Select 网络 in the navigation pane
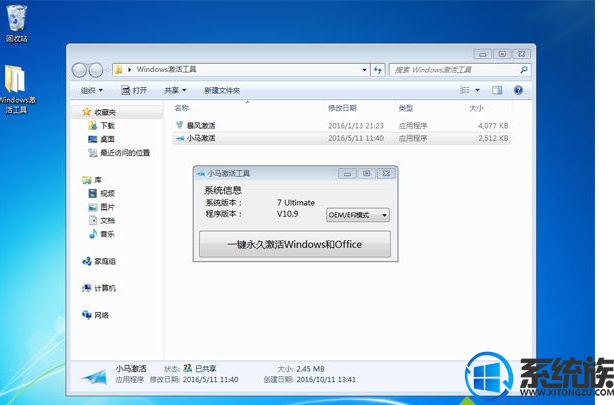 point(101,315)
